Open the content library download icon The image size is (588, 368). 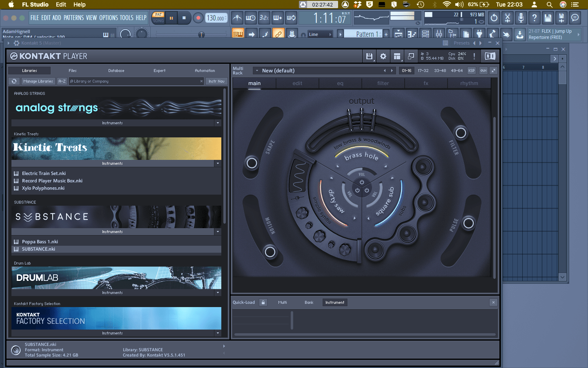[x=520, y=34]
